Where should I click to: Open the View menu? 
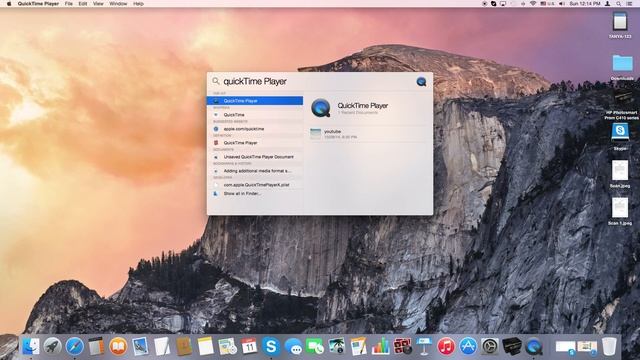[x=98, y=4]
